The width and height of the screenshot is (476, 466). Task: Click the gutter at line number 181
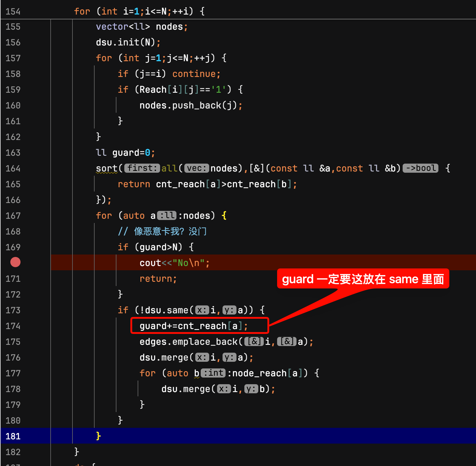[x=13, y=436]
